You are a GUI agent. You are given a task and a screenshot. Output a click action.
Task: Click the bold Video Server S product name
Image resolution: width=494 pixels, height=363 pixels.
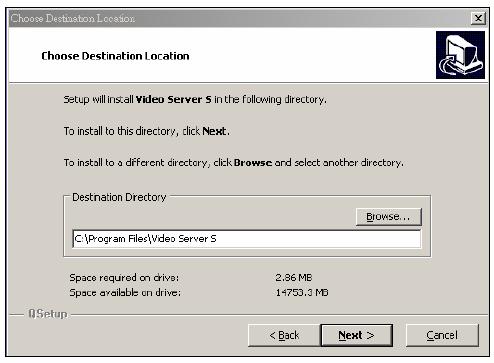[174, 99]
